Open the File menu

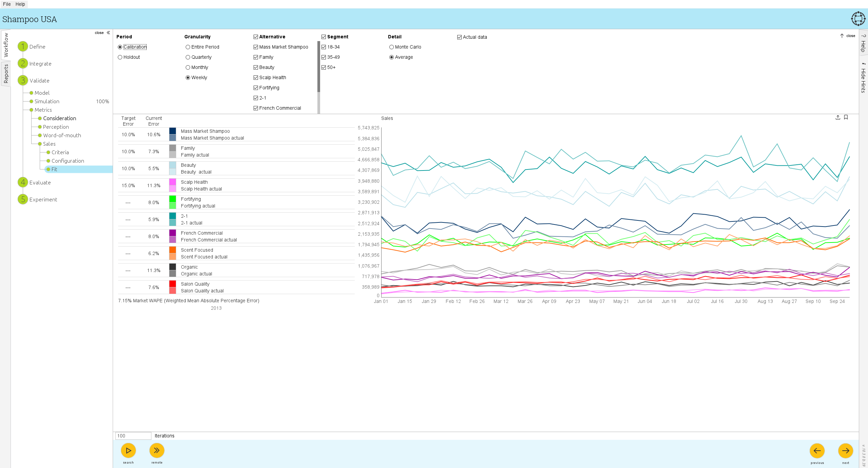point(7,4)
